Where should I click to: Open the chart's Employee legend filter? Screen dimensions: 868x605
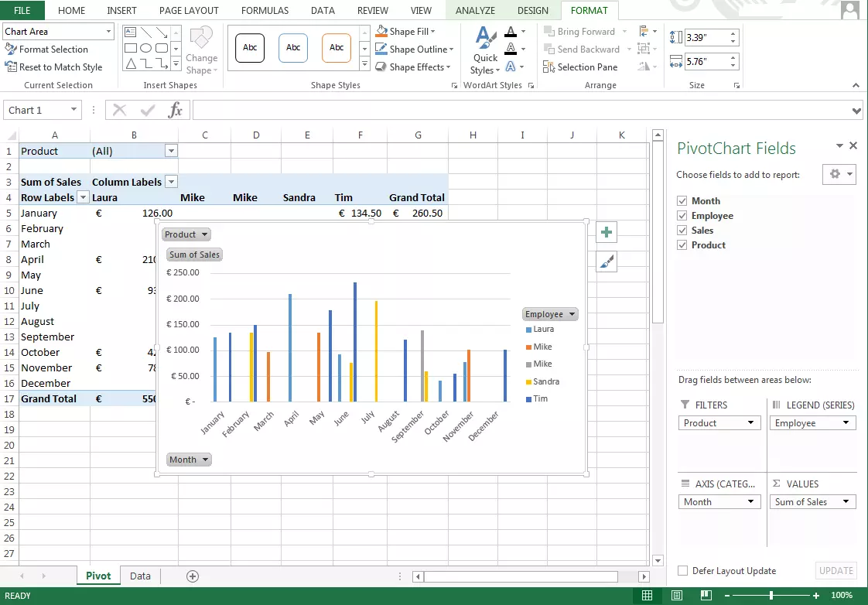(x=550, y=314)
